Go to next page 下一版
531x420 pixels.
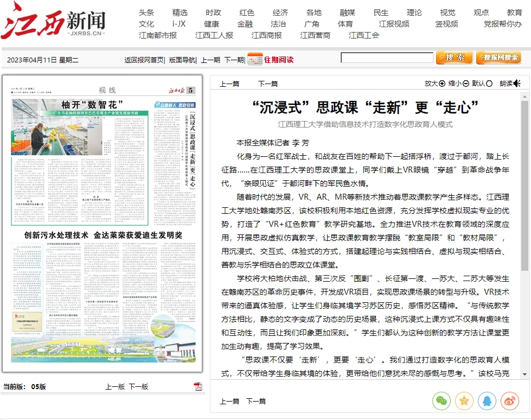pos(138,386)
